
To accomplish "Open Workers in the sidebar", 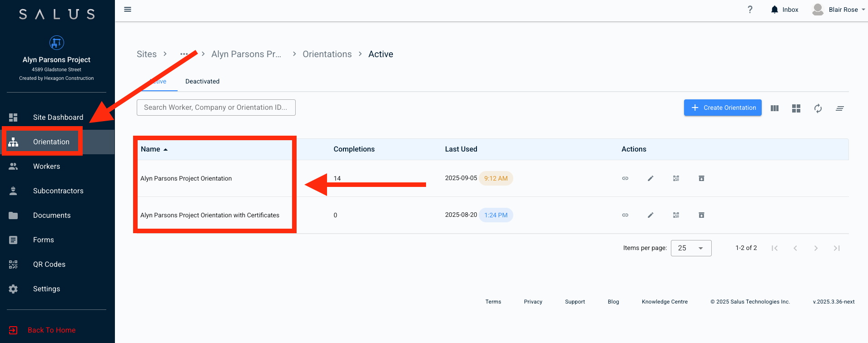I will [46, 167].
